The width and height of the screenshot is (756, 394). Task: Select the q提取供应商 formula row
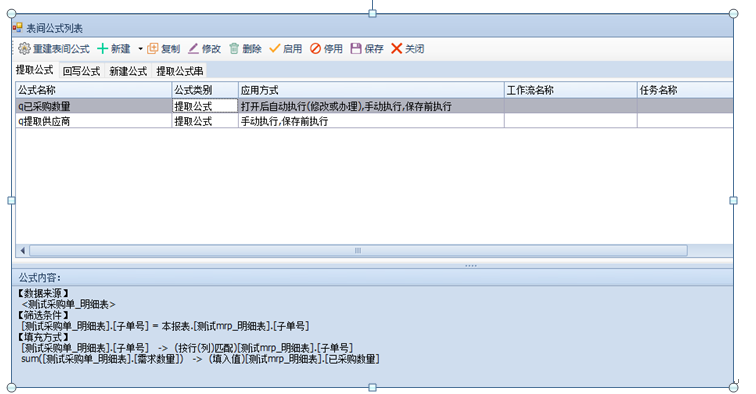point(374,121)
